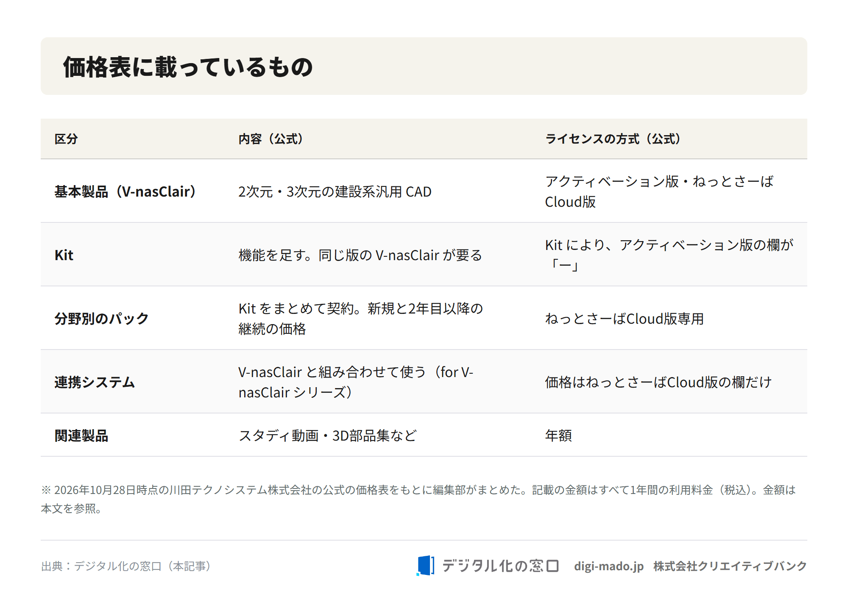Click the row label 分野別のパック

pos(102,319)
